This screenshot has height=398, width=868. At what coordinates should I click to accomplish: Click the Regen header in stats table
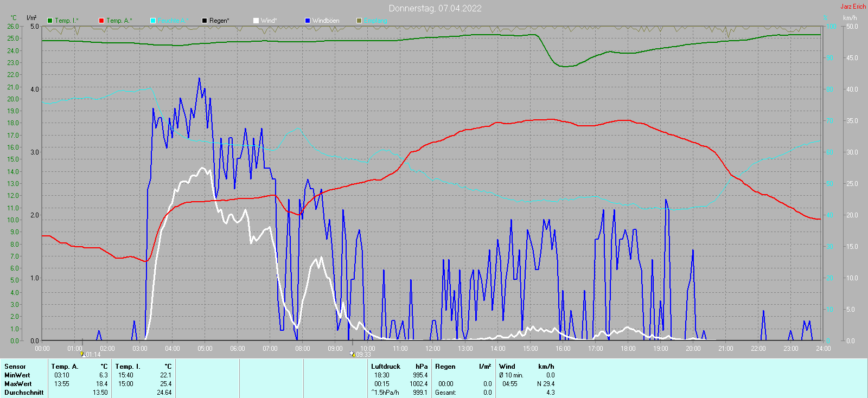tap(445, 367)
